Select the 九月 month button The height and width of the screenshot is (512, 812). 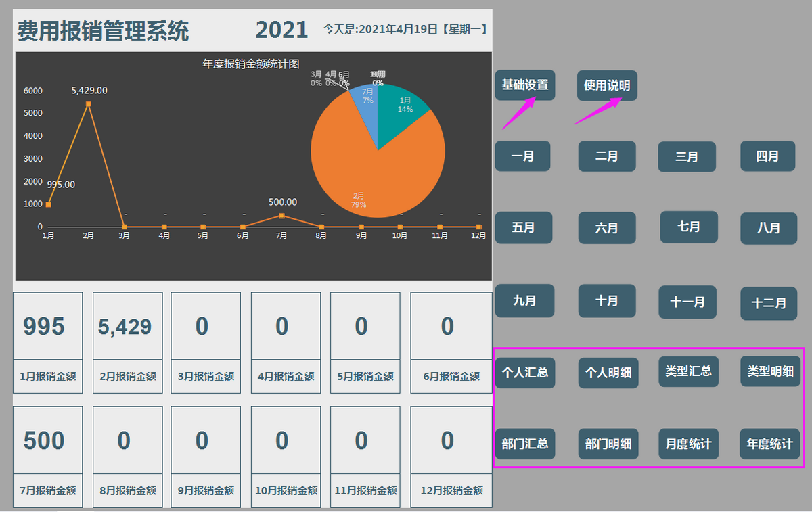524,301
